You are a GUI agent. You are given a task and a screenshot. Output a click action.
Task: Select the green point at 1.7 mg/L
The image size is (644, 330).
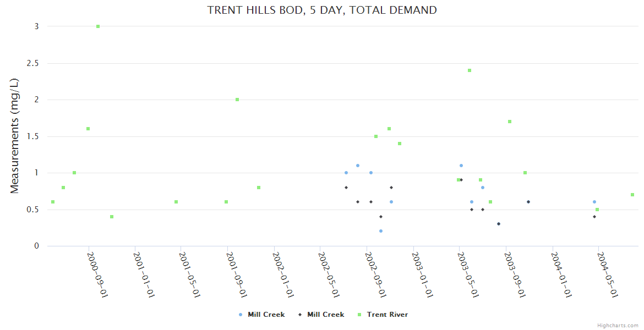(510, 122)
